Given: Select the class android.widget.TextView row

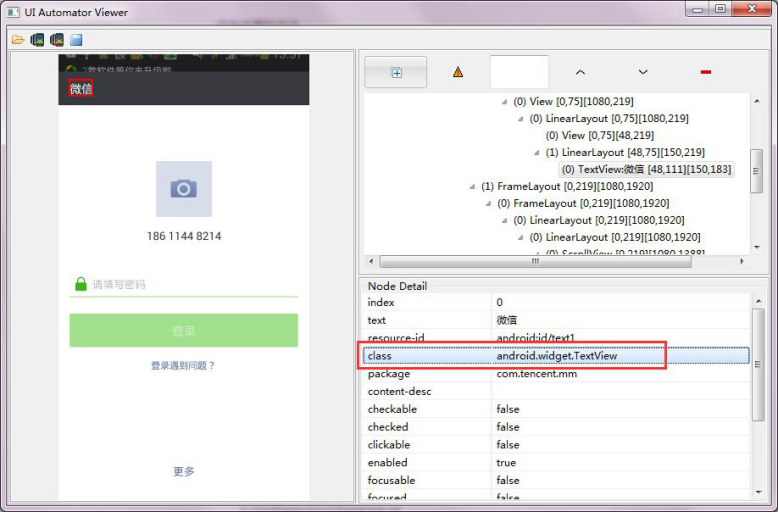Looking at the screenshot, I should 556,356.
